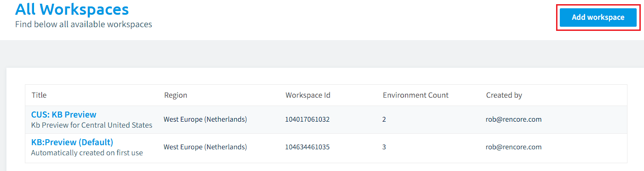The image size is (644, 171).
Task: Select workspace ID 104017061032
Action: [307, 119]
